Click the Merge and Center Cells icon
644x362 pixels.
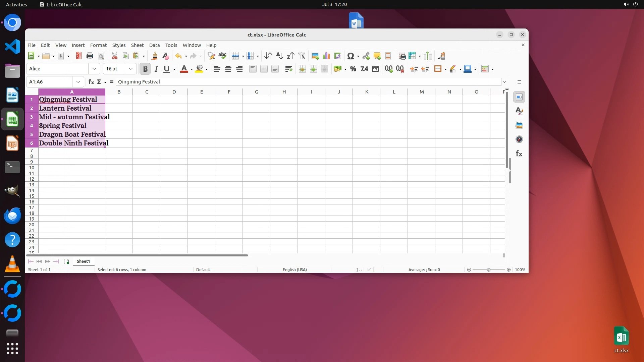(302, 69)
